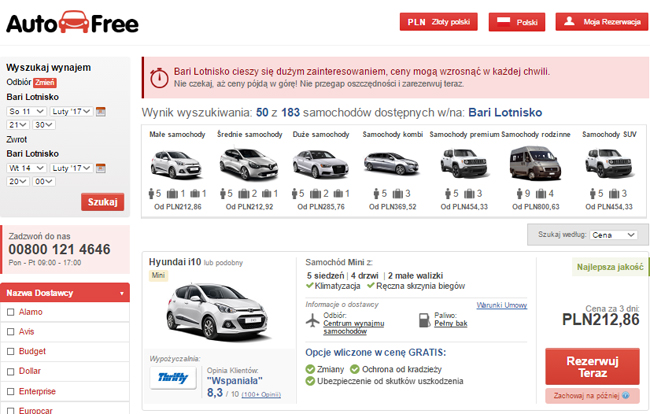Open the Warunki Umowy link
Viewport: 650px width, 414px height.
[502, 305]
